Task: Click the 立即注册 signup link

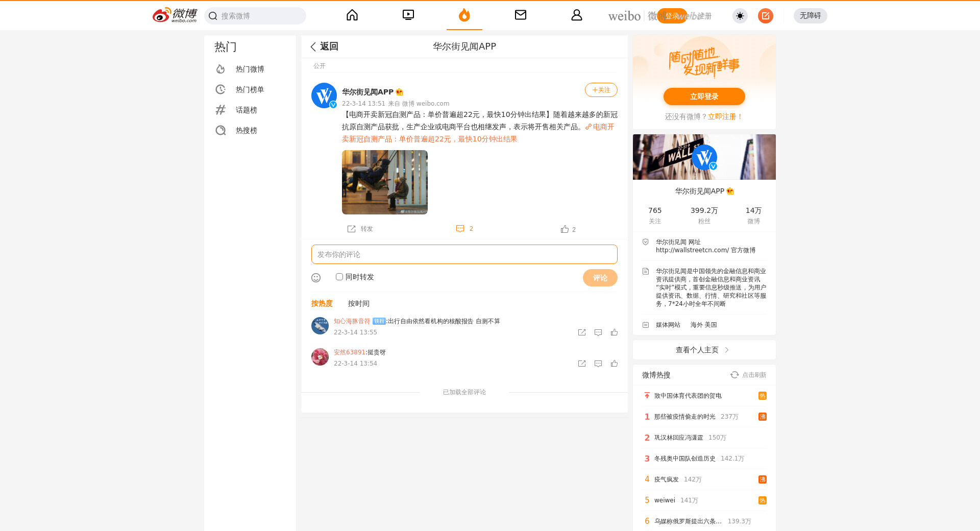Action: [725, 117]
